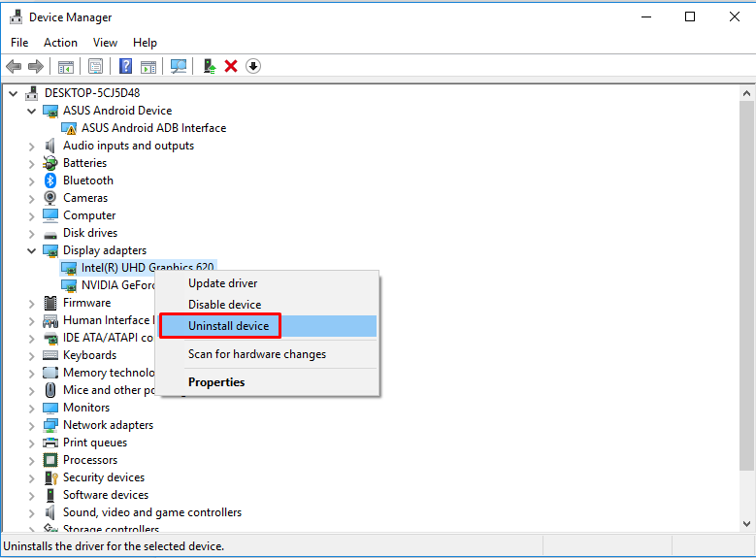Select ASUS Android ADB Interface device
The width and height of the screenshot is (756, 558).
click(153, 128)
